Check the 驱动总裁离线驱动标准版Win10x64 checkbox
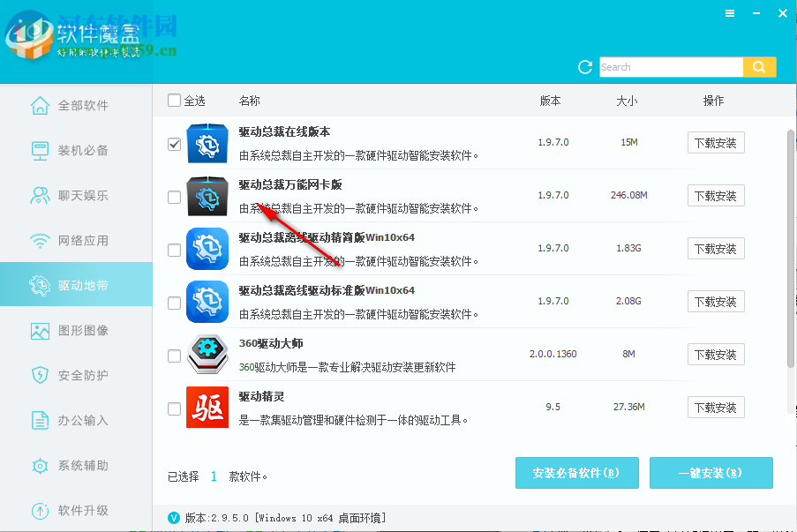Screen dimensions: 797x532 pos(175,303)
